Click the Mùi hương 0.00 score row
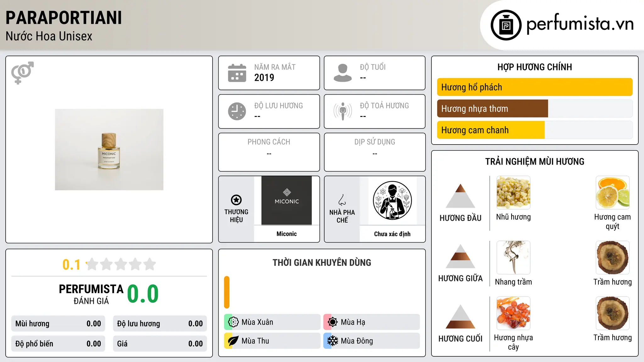The image size is (644, 362). 58,324
